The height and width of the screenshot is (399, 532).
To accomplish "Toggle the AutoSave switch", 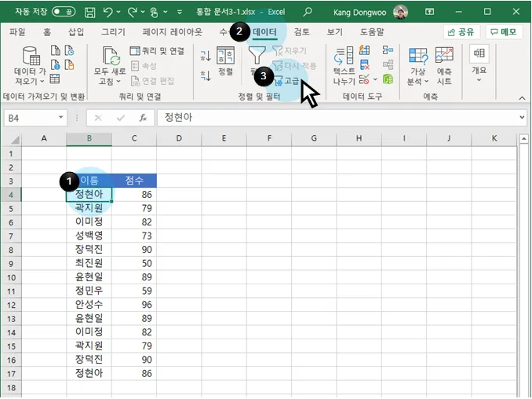I will coord(64,13).
